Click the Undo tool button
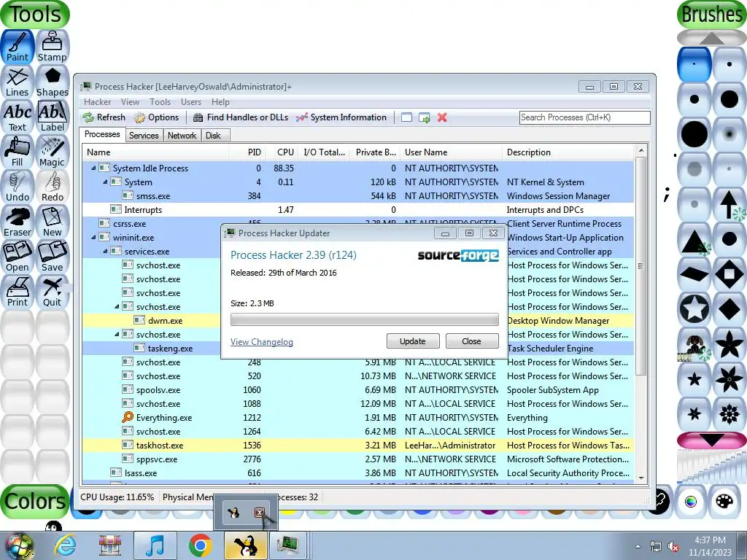The width and height of the screenshot is (747, 560). [x=18, y=187]
